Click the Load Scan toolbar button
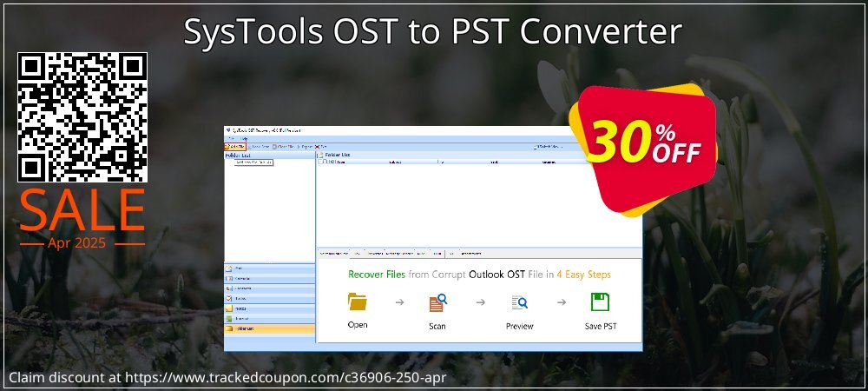 tap(259, 147)
